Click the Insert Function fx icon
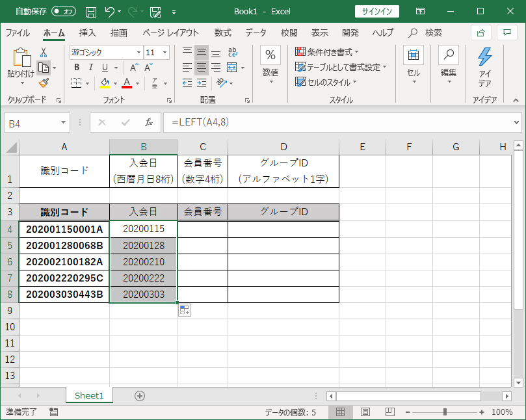 coord(149,122)
